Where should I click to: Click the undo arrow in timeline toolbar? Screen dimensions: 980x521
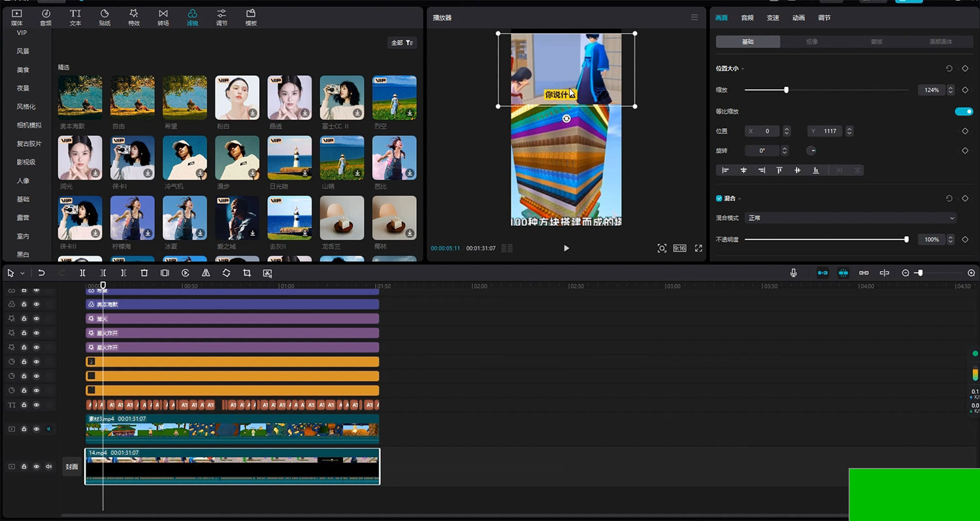click(41, 273)
